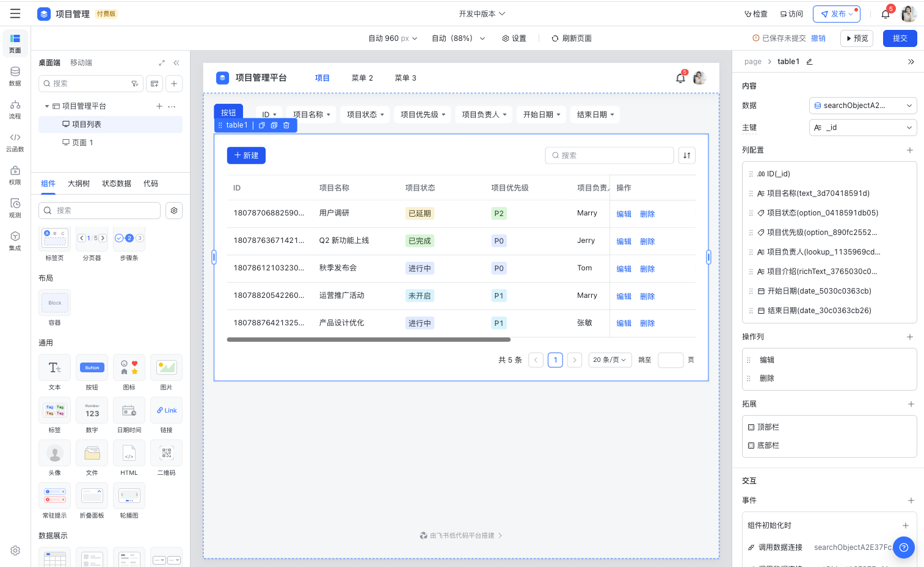
Task: Click 编辑 link for 用户调研 row
Action: click(624, 214)
